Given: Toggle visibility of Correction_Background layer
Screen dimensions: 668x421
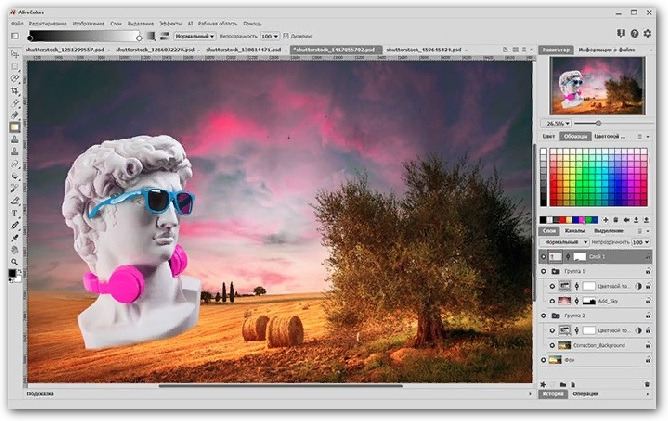Looking at the screenshot, I should pos(551,344).
